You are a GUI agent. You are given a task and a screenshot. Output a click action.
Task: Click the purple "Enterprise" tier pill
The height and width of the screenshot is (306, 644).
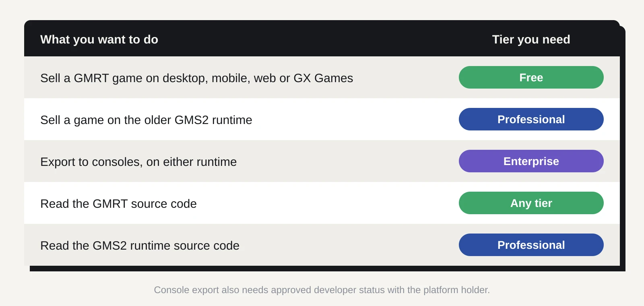(x=531, y=161)
